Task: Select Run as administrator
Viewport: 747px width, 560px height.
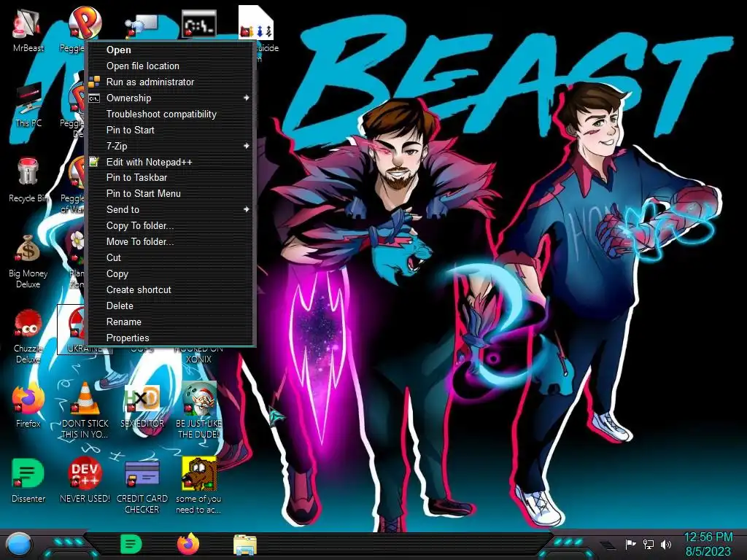Action: click(170, 82)
